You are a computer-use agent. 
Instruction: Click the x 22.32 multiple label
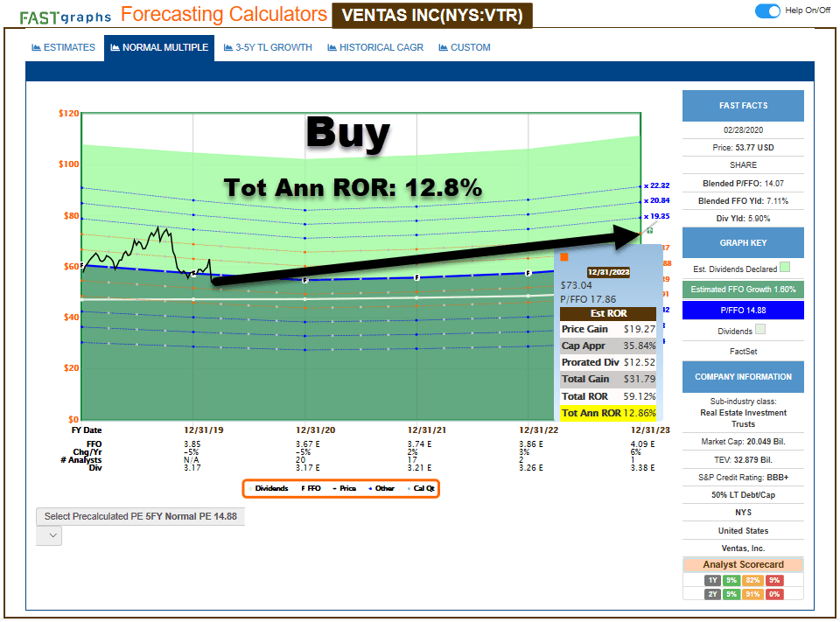657,186
